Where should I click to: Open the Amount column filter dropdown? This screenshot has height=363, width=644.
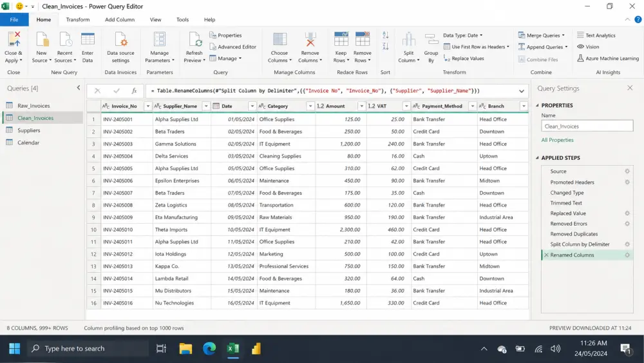coord(361,106)
